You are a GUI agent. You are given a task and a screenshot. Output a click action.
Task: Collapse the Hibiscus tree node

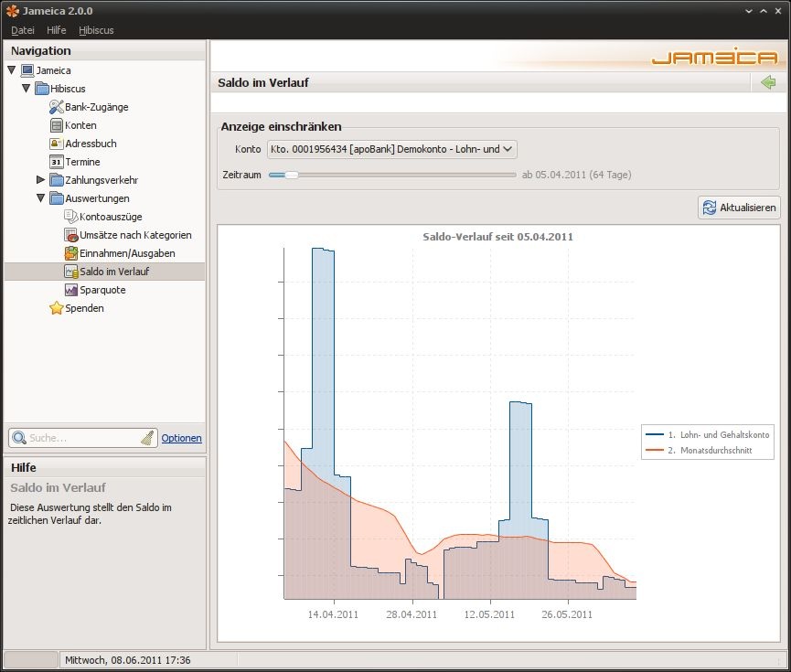(x=27, y=89)
